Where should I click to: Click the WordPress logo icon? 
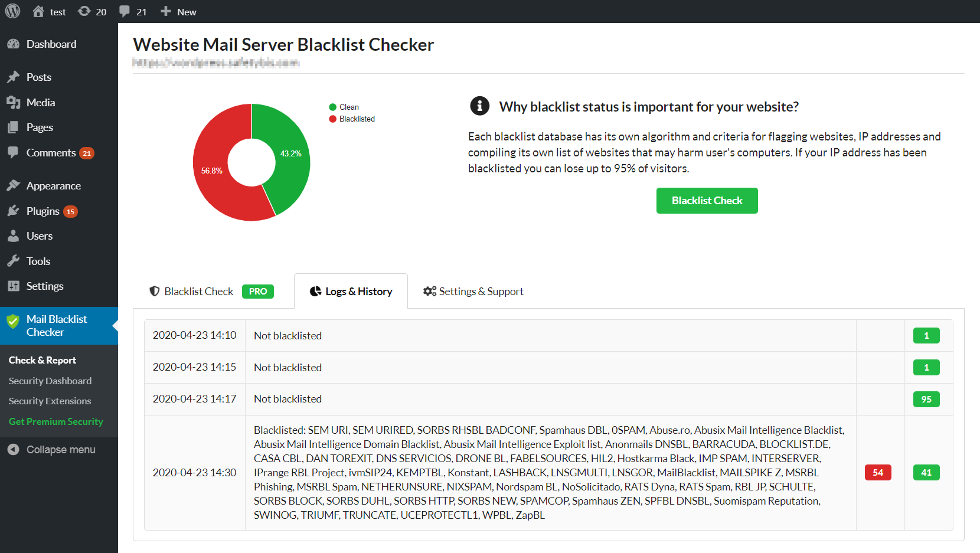click(x=12, y=11)
